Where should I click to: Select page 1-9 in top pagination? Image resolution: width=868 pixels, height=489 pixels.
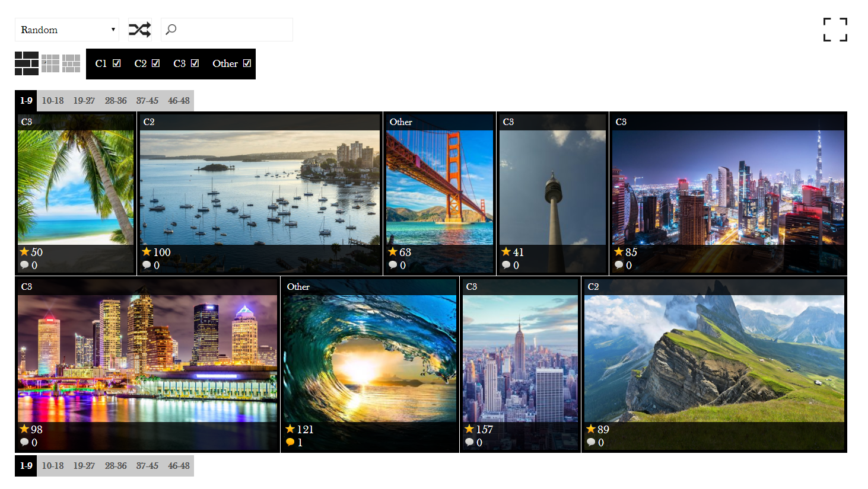tap(26, 101)
